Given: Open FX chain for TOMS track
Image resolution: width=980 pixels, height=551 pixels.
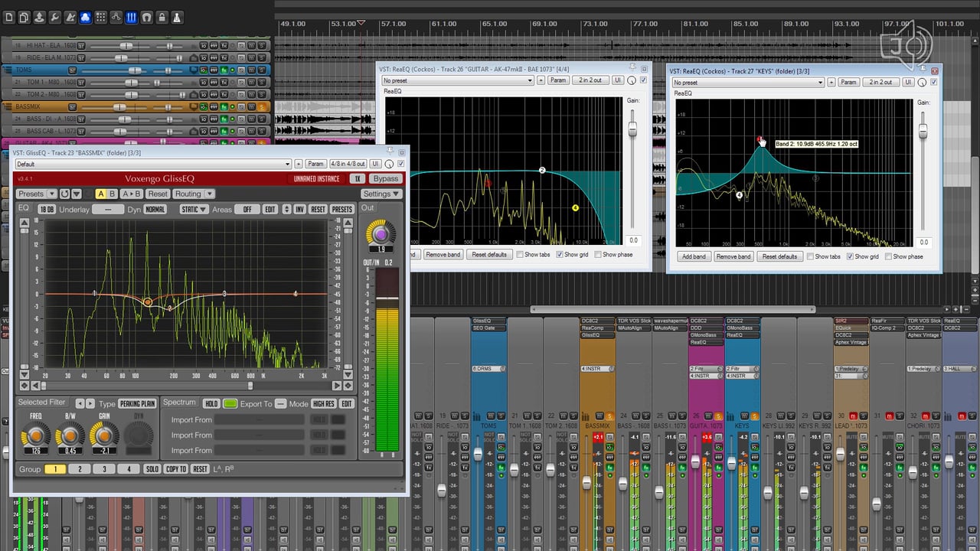Looking at the screenshot, I should (224, 70).
